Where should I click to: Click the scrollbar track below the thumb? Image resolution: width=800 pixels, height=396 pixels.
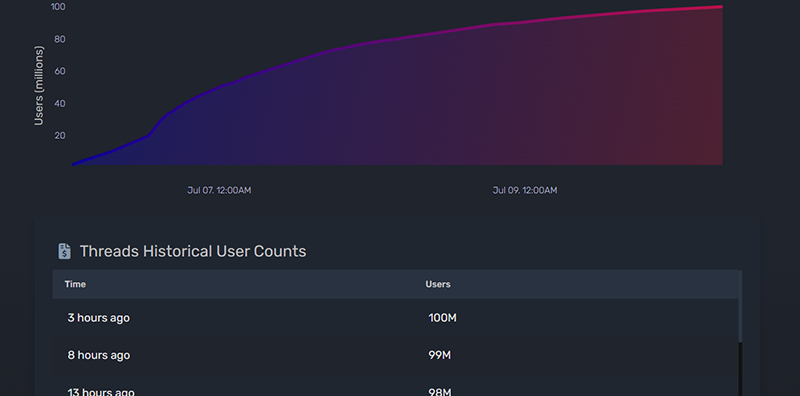(740, 369)
